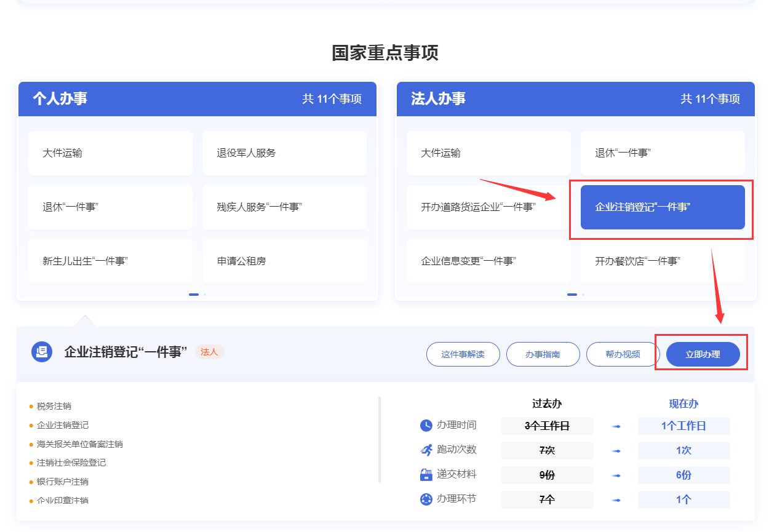Click the 跑动次数 running person icon
The width and height of the screenshot is (777, 532).
tap(426, 450)
